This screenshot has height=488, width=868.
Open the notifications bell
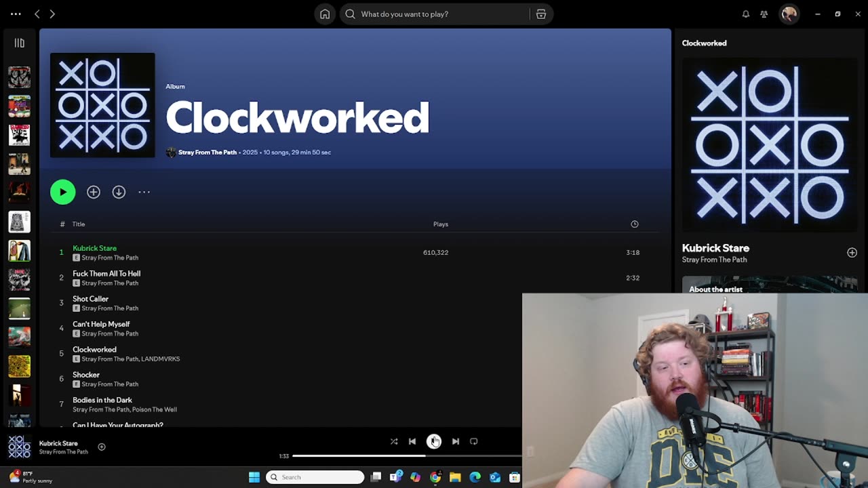pyautogui.click(x=746, y=14)
